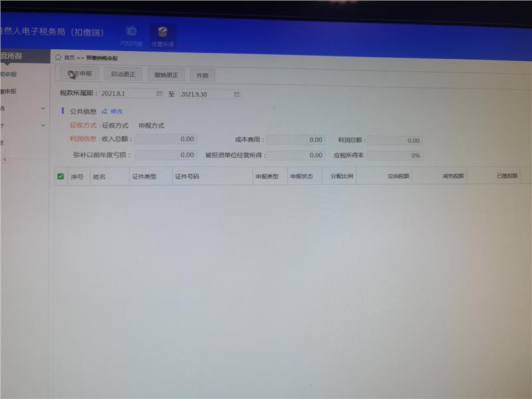This screenshot has height=399, width=532.
Task: Expand the second sidebar chevron
Action: coord(43,125)
